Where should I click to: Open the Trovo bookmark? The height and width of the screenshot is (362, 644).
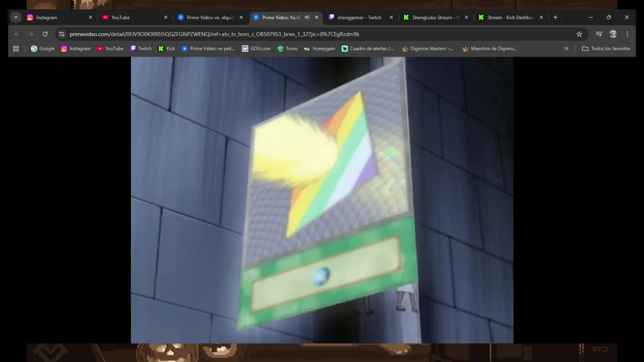pyautogui.click(x=287, y=49)
